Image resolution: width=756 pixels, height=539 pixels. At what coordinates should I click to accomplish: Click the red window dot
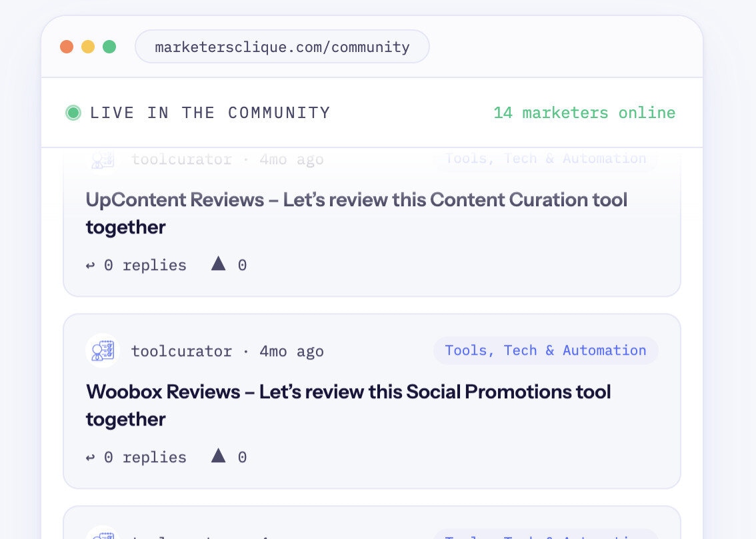pos(67,47)
